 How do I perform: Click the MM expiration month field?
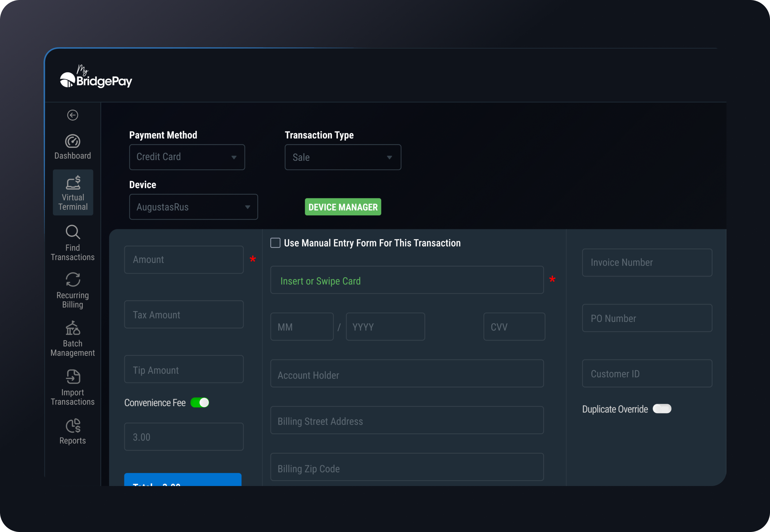click(302, 326)
